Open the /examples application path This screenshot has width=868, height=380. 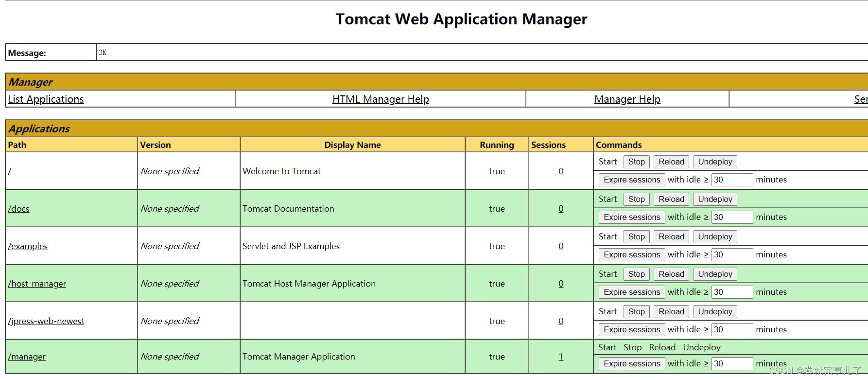[x=28, y=246]
